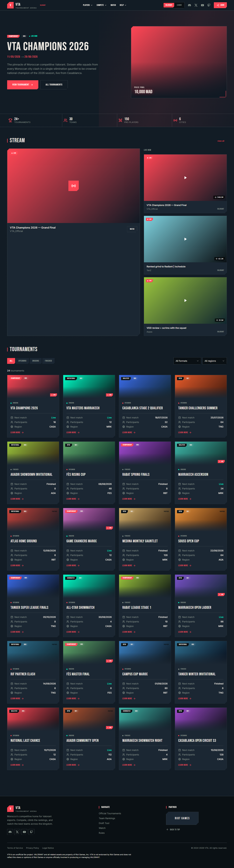The width and height of the screenshot is (234, 868).
Task: Click the up-arrow icon next to Back to Top
Action: (167, 830)
